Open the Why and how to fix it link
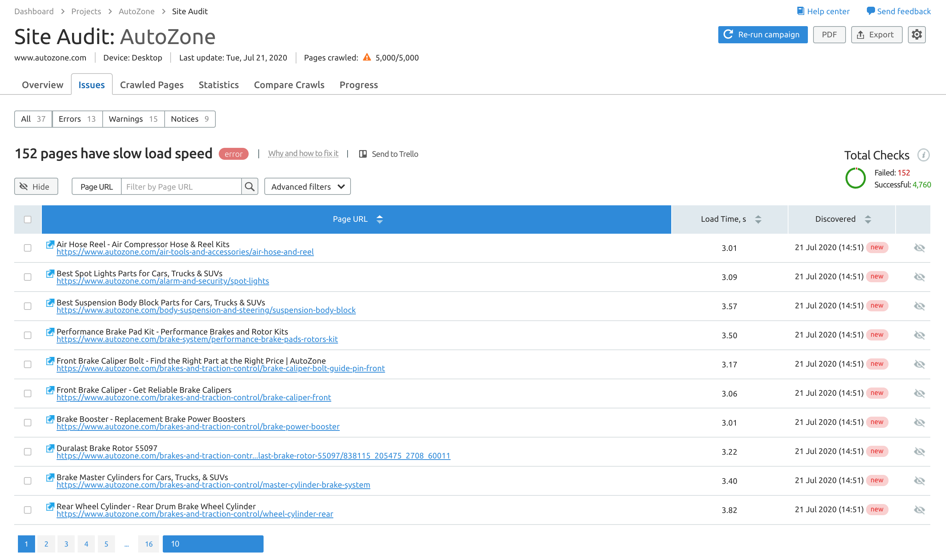Screen dimensions: 946x560 click(303, 153)
